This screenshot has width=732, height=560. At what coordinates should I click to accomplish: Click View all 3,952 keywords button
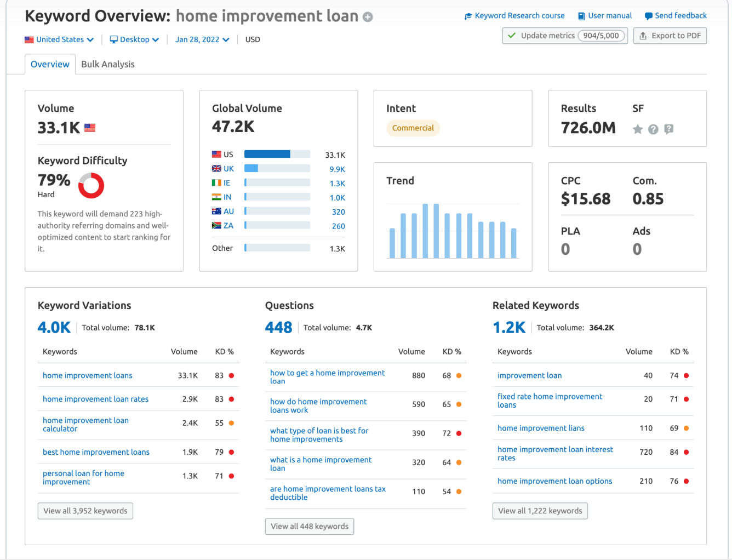[85, 511]
